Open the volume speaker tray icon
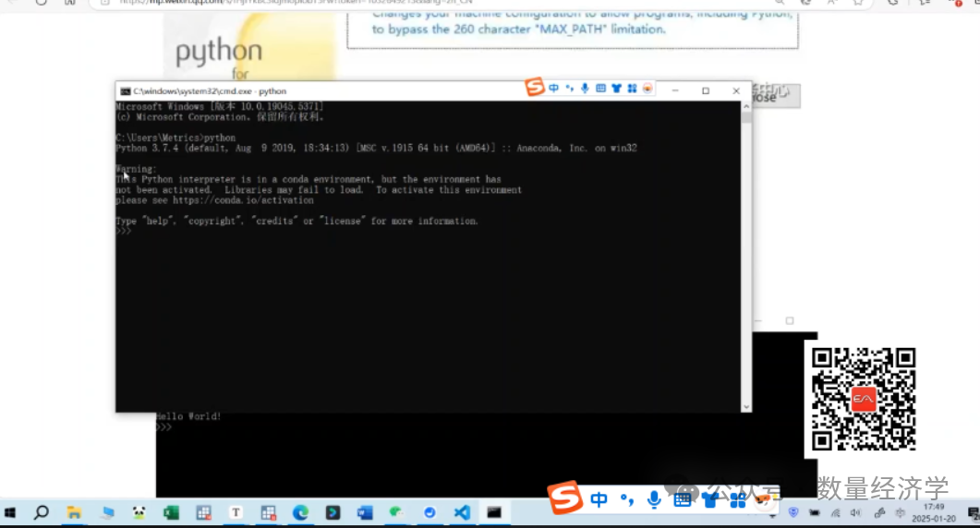 pyautogui.click(x=855, y=513)
